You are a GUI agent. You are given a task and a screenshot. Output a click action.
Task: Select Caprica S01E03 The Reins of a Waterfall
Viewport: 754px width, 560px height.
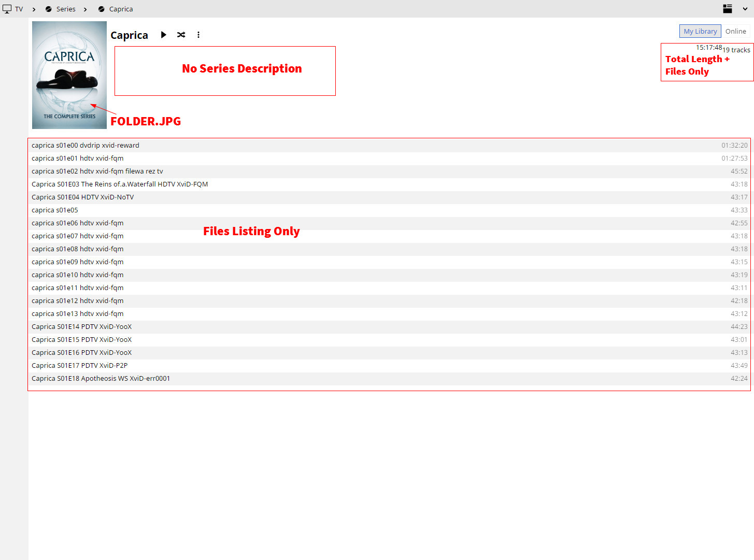click(x=120, y=184)
